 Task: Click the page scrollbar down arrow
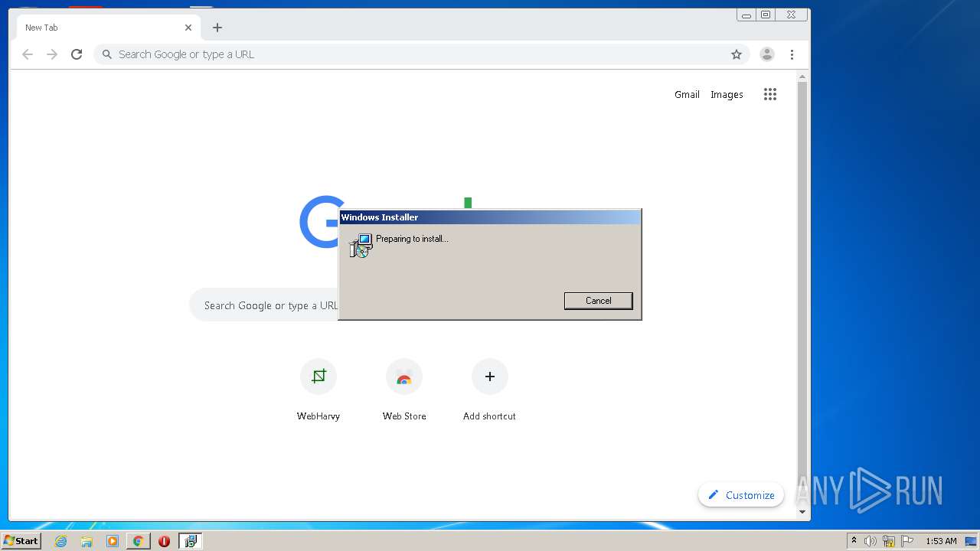pyautogui.click(x=802, y=512)
